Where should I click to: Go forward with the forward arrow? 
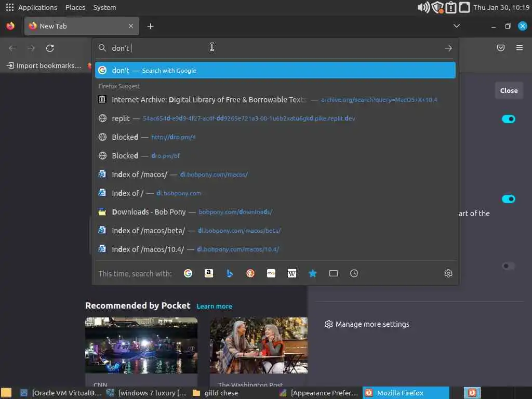31,48
